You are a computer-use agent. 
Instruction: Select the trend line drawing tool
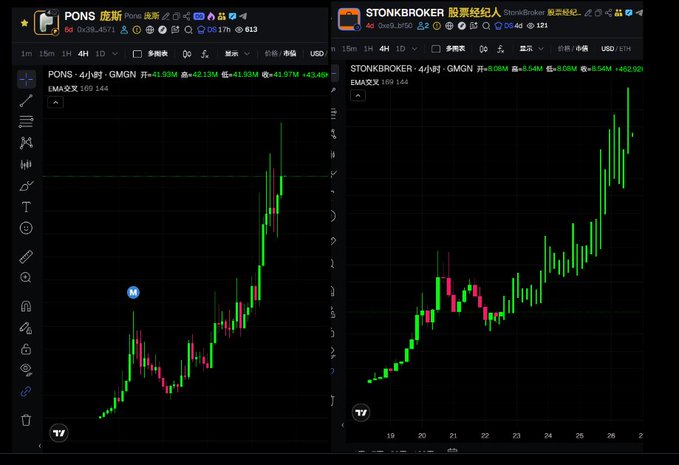(26, 100)
